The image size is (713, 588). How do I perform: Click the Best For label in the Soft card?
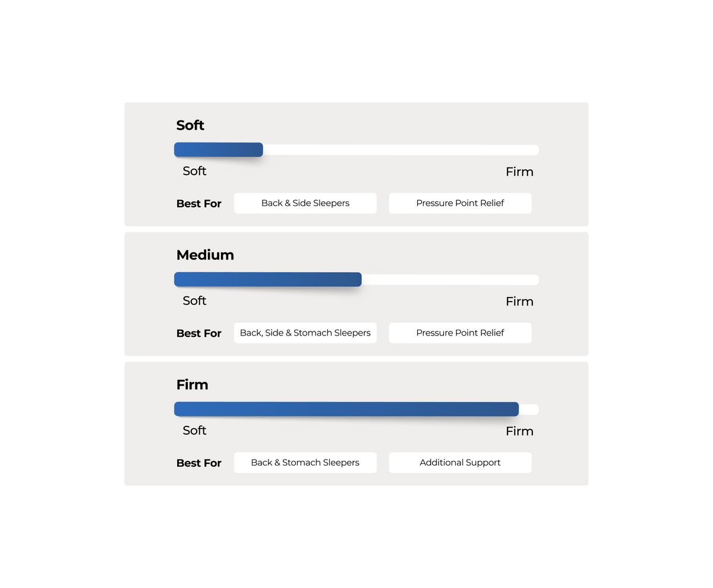(x=199, y=204)
